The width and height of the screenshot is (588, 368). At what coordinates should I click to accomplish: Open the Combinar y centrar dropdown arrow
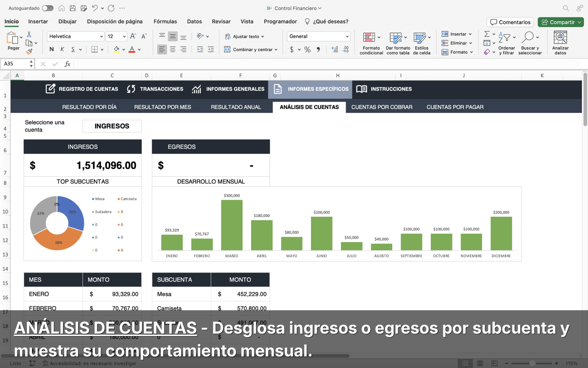tap(276, 50)
